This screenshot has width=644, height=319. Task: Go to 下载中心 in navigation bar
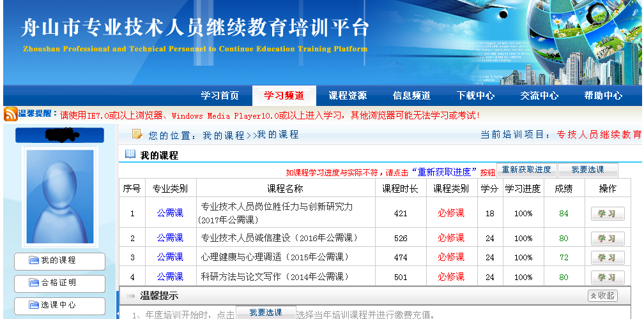click(x=475, y=96)
